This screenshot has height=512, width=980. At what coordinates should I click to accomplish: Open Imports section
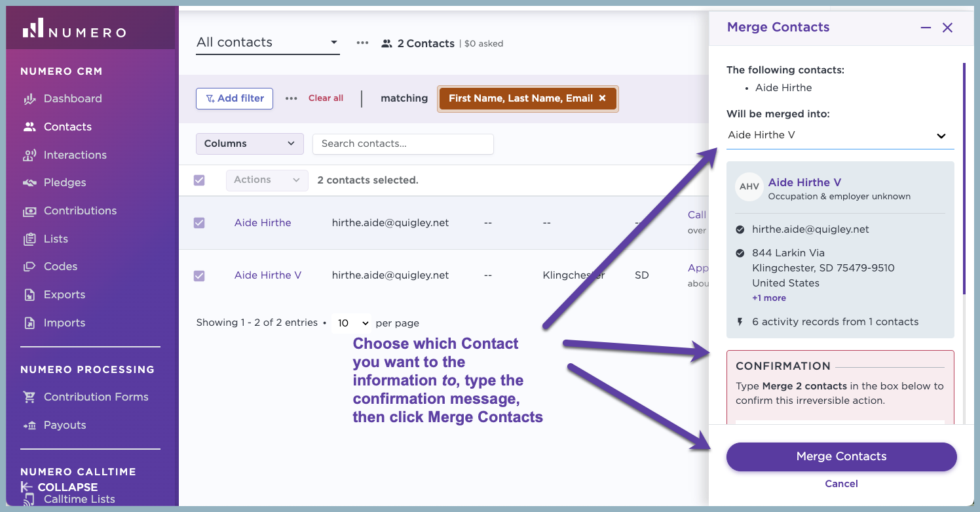tap(64, 323)
